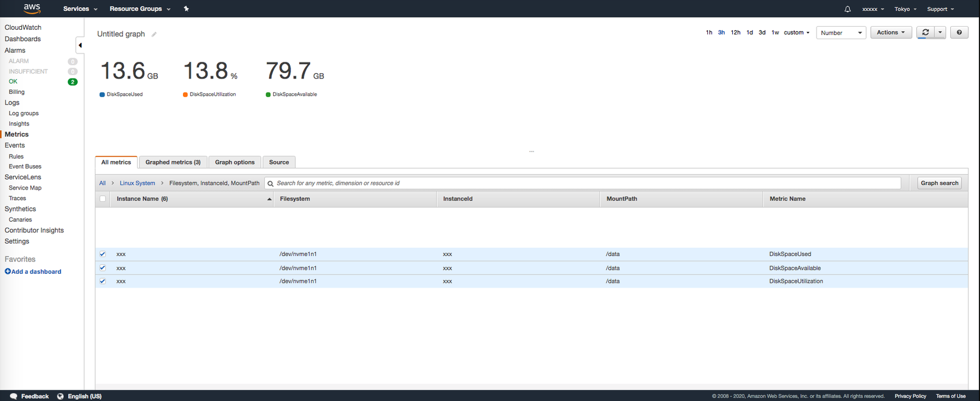Switch to the Source tab
Screen dimensions: 980x401
[279, 162]
